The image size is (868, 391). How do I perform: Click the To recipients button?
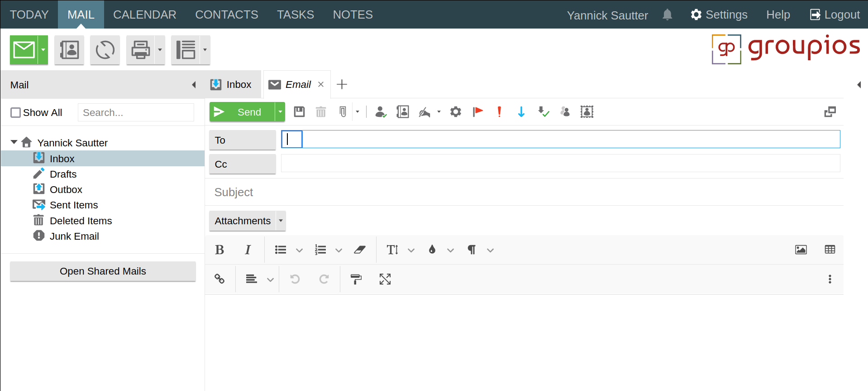click(x=243, y=140)
